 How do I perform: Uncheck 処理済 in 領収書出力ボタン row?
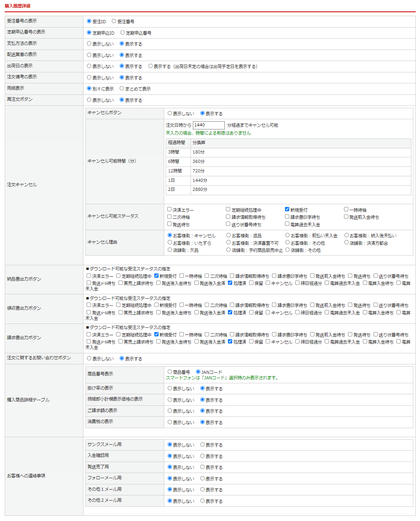pos(230,312)
